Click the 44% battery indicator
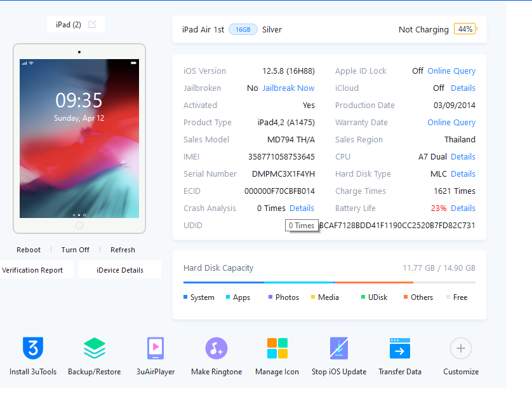 coord(465,29)
